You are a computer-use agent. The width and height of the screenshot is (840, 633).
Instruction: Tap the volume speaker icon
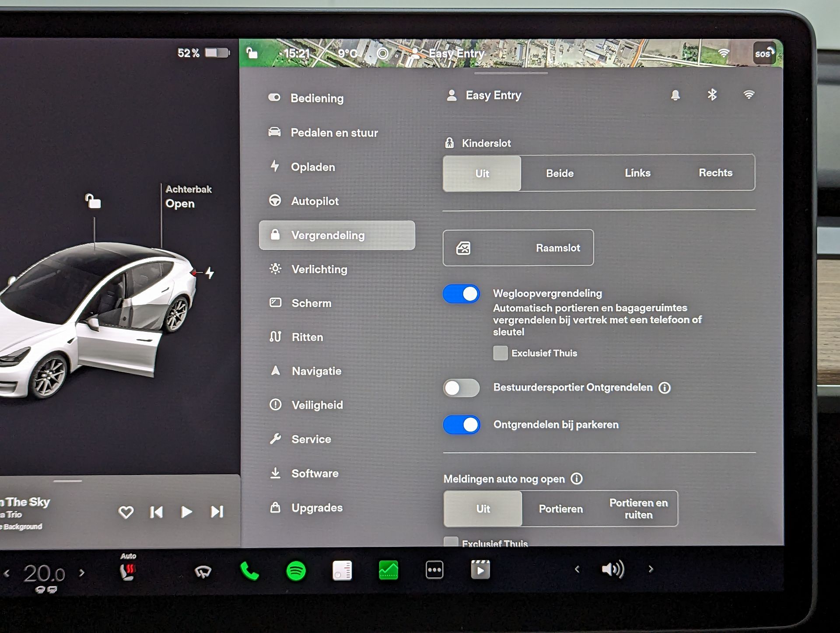[x=613, y=569]
